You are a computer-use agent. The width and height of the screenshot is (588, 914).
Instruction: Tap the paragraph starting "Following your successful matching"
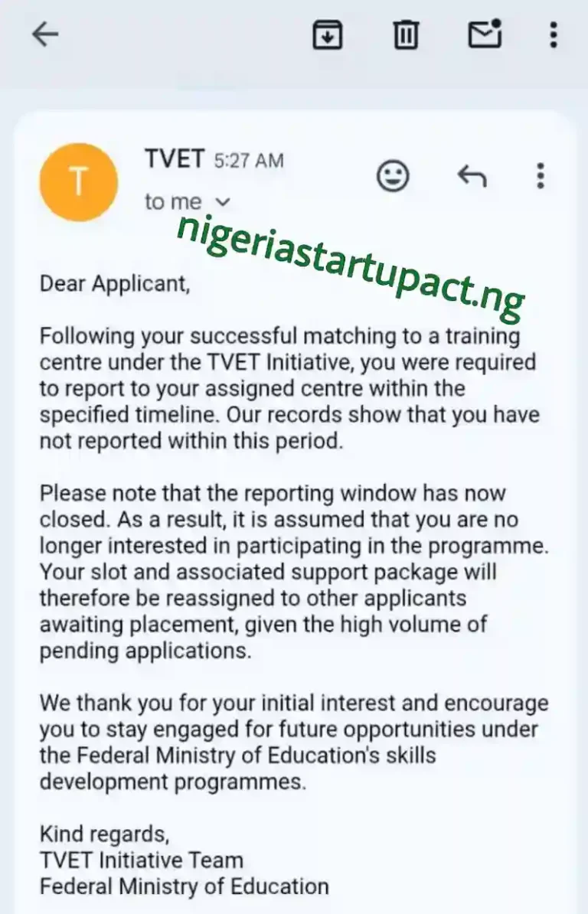pyautogui.click(x=289, y=388)
